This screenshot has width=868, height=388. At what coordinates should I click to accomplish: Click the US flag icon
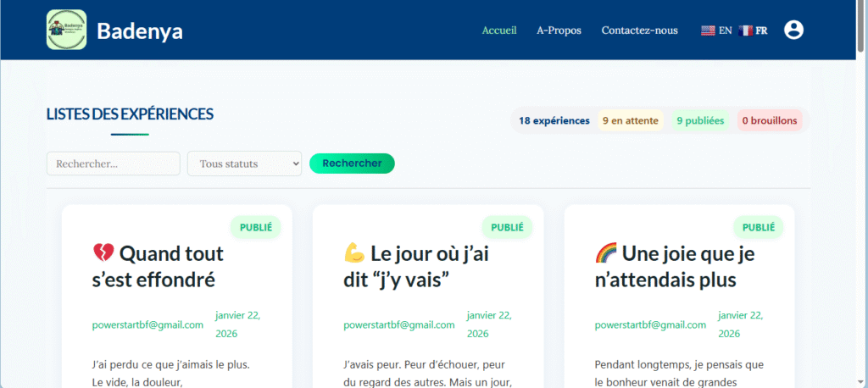pos(708,30)
